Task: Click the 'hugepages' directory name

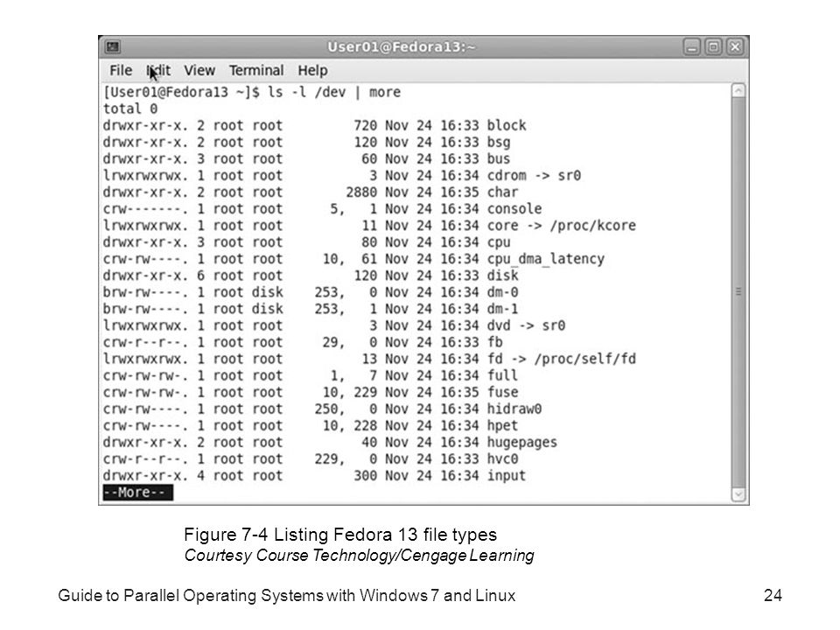Action: pos(521,443)
